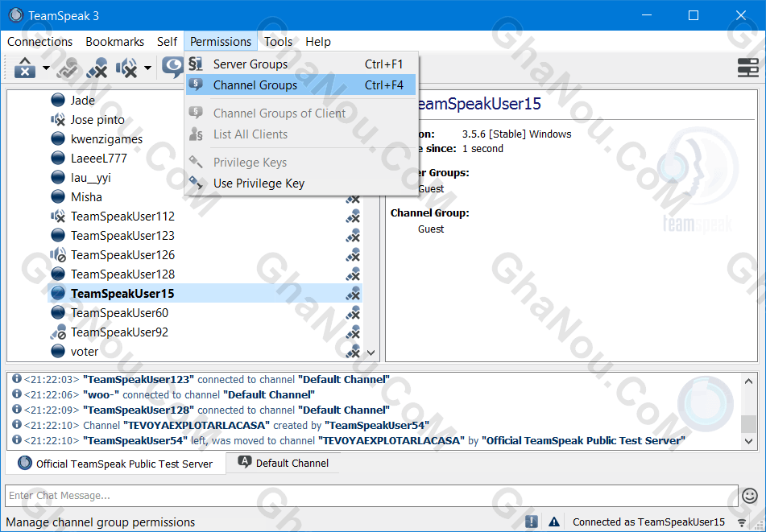The image size is (766, 532).
Task: Select user Jade in the client list
Action: [x=82, y=101]
